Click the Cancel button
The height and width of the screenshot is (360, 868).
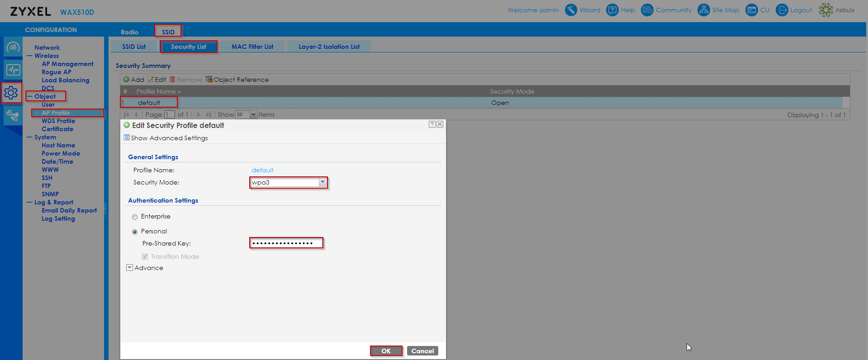pos(422,351)
